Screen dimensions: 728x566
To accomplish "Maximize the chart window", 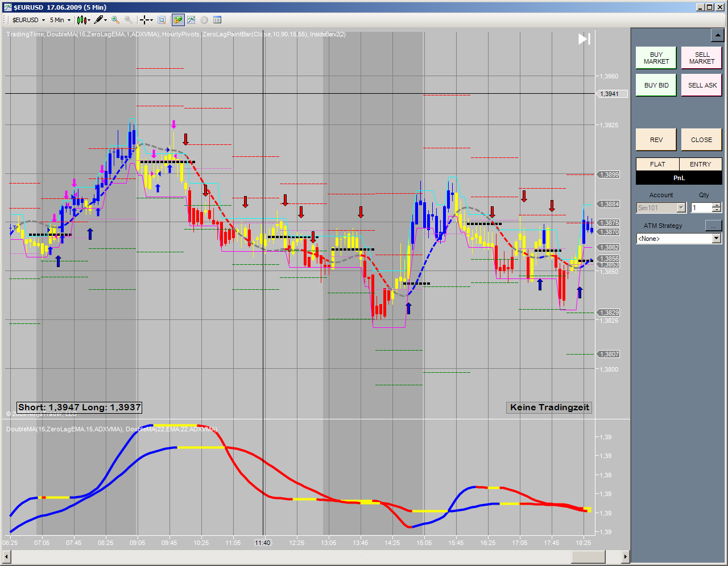I will coord(709,7).
